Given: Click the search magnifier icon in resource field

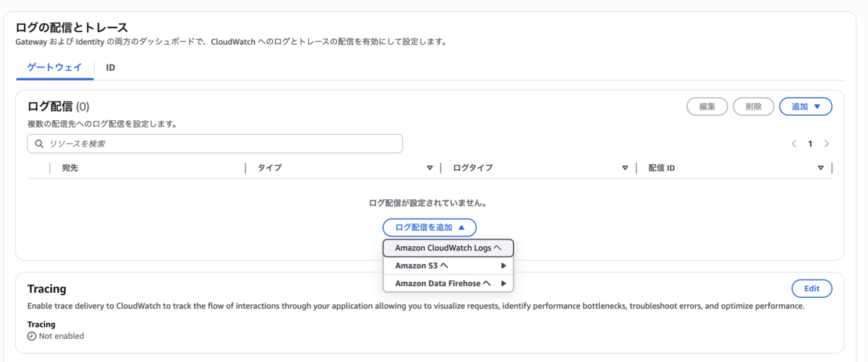Looking at the screenshot, I should pos(38,144).
